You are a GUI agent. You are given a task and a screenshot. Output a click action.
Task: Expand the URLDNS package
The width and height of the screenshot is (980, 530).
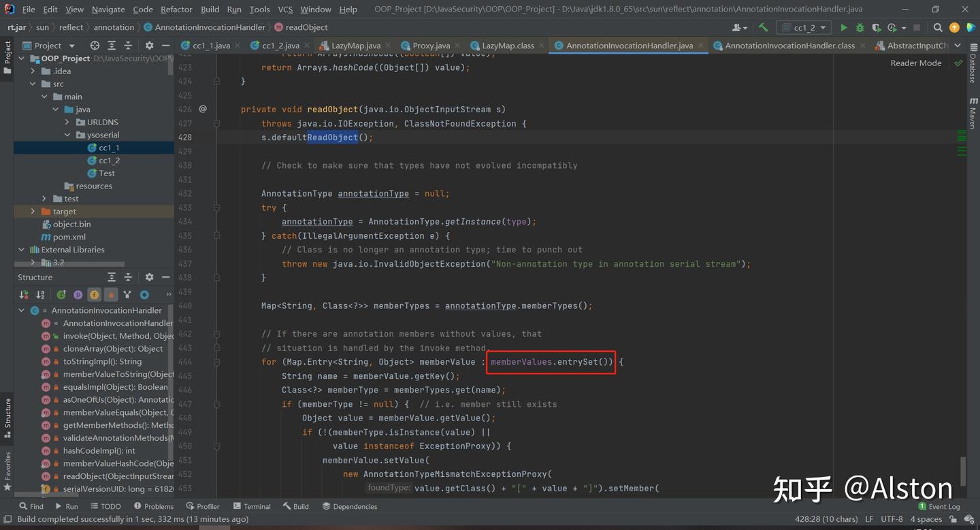coord(67,122)
